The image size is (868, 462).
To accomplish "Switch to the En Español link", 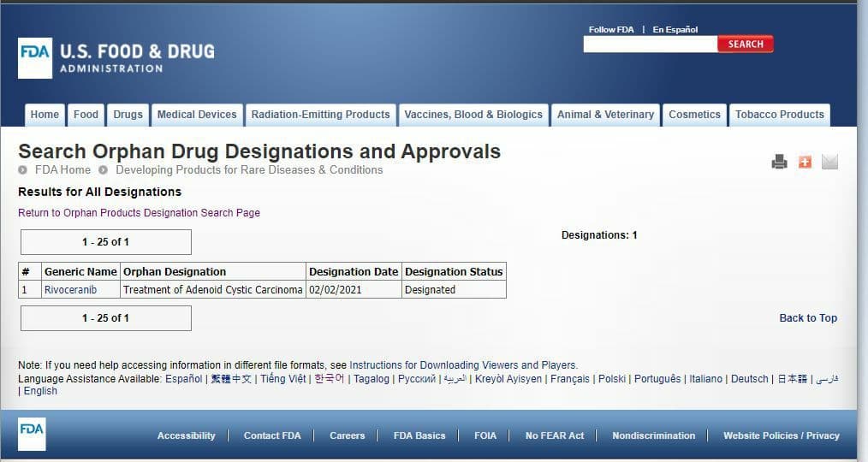I will coord(675,30).
